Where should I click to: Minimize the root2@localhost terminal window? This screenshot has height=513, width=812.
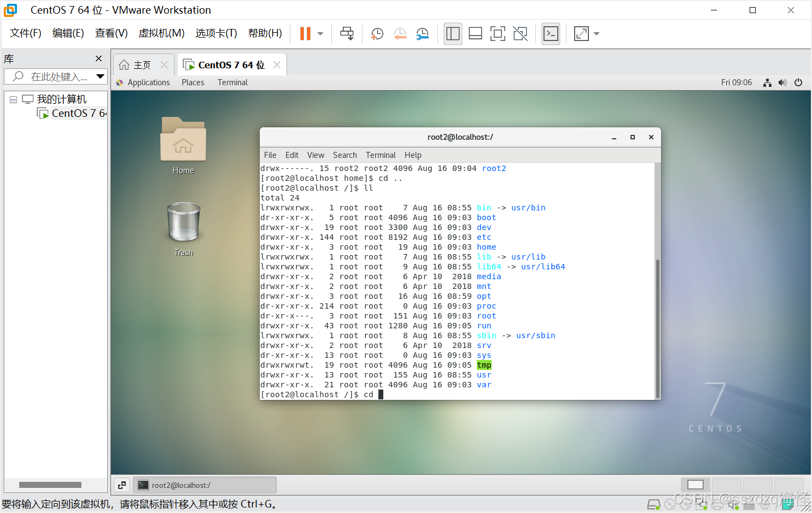[614, 137]
